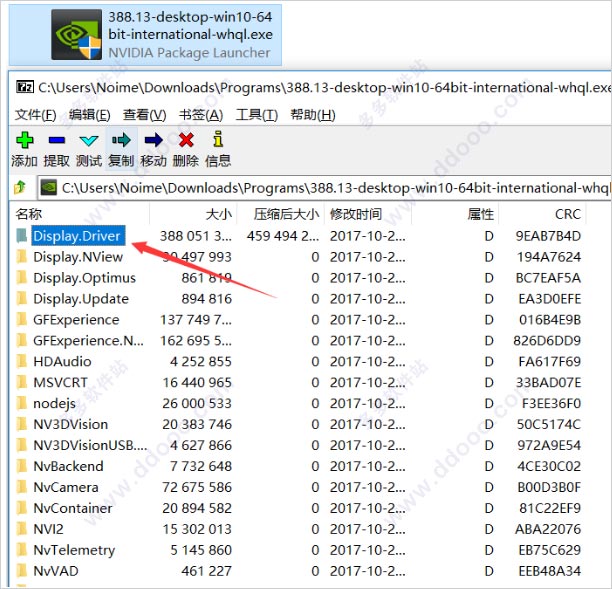The width and height of the screenshot is (612, 589).
Task: Click size value 4 252 855
Action: [x=201, y=361]
